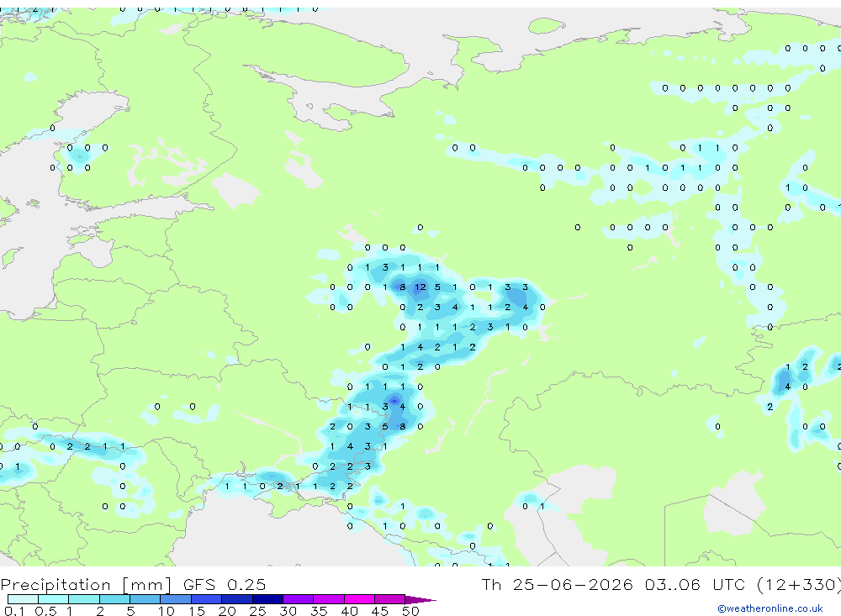Screen dimensions: 841x616
Task: Click legend scale label "50"
Action: pyautogui.click(x=410, y=611)
